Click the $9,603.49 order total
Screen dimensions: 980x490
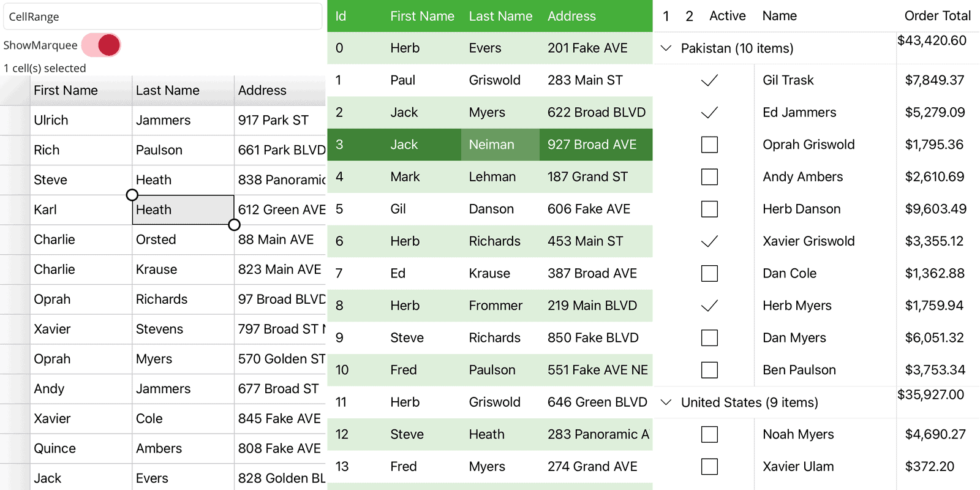936,209
